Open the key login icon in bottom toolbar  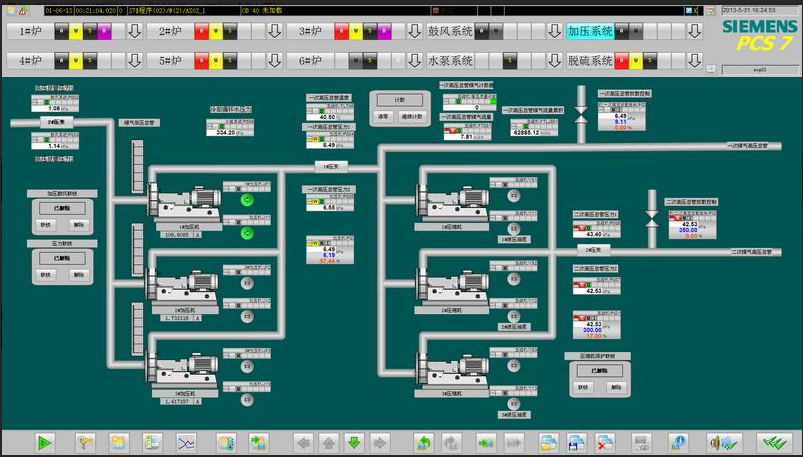[85, 442]
